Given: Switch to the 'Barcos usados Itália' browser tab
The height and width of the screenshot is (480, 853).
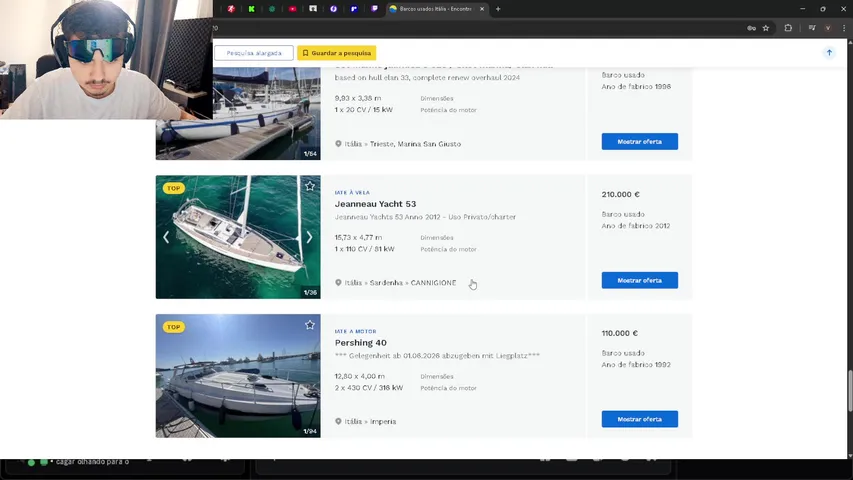Looking at the screenshot, I should pyautogui.click(x=435, y=9).
